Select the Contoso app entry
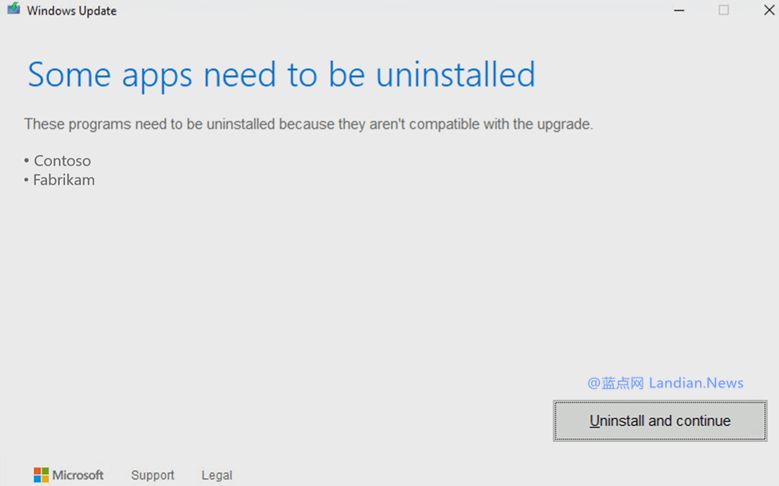Viewport: 779px width, 486px height. point(62,160)
